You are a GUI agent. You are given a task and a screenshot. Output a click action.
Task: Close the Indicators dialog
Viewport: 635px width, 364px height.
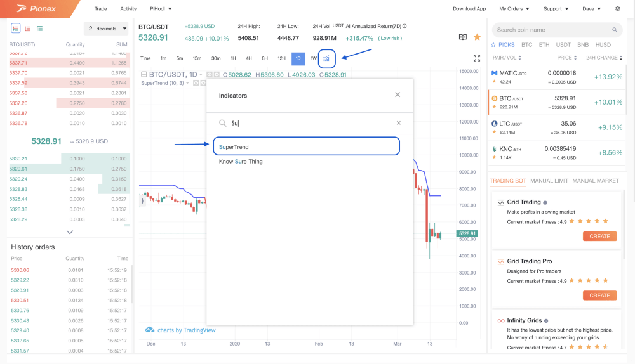tap(398, 94)
